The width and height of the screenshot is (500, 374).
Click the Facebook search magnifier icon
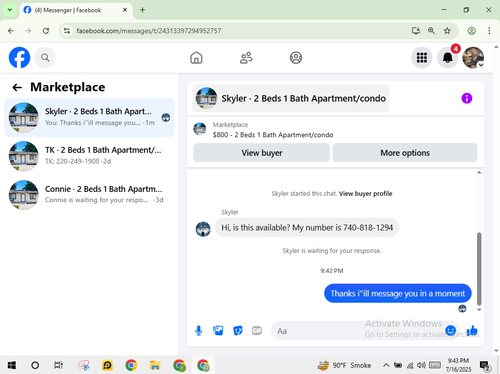(x=45, y=58)
